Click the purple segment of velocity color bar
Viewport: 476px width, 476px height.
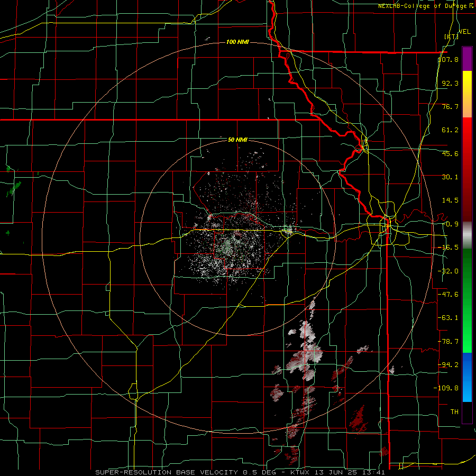click(467, 59)
